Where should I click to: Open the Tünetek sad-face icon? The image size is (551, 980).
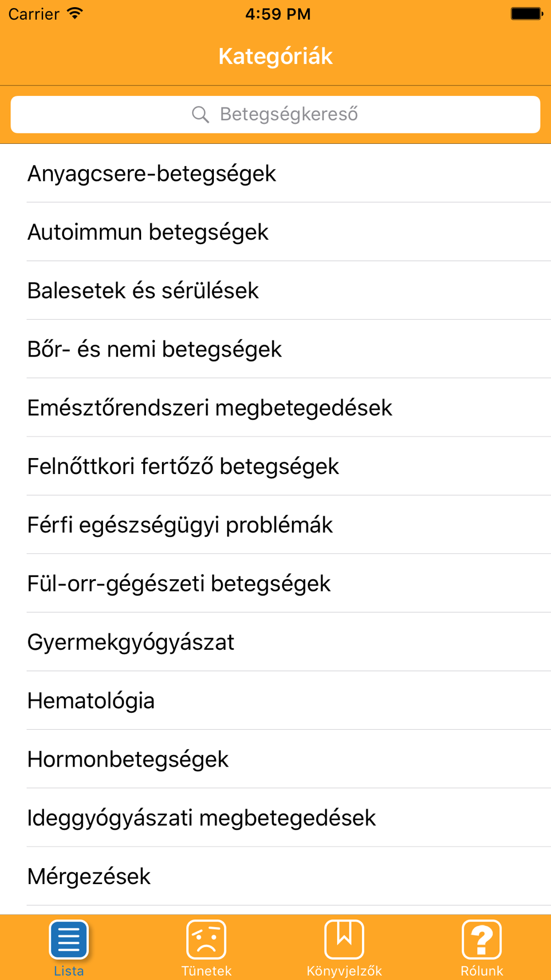[x=207, y=940]
